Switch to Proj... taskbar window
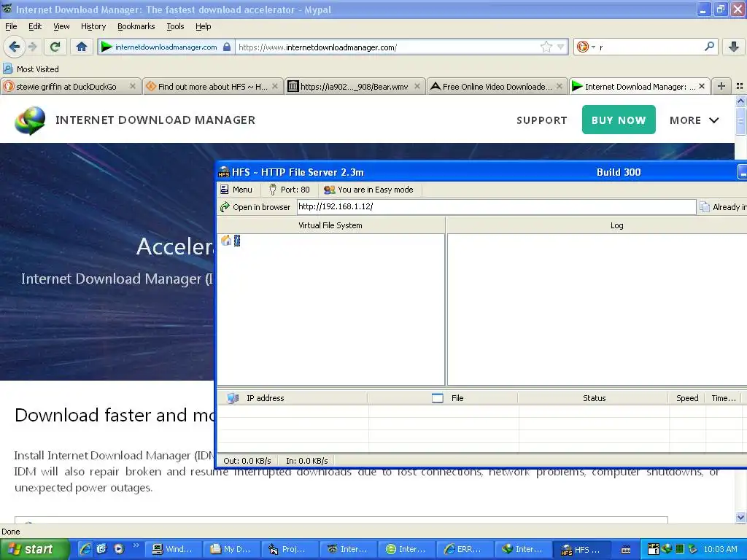 [290, 549]
